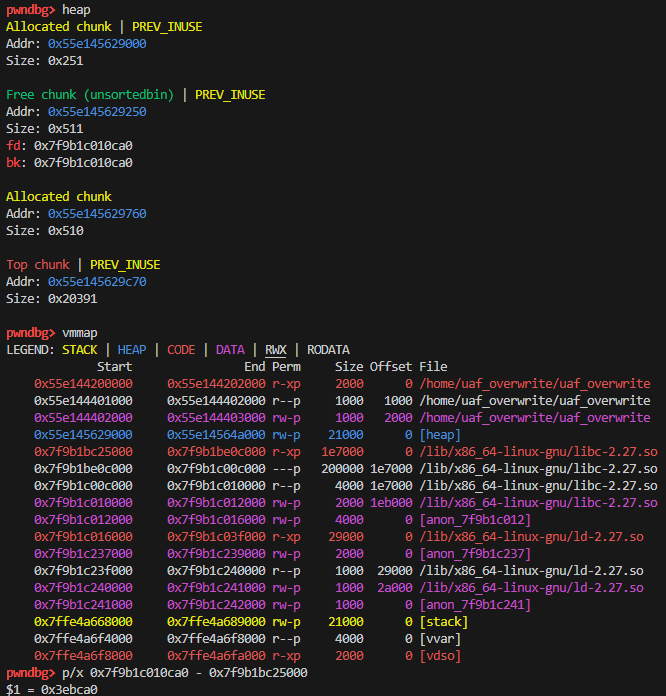Click the RODATA legend label

click(x=328, y=350)
